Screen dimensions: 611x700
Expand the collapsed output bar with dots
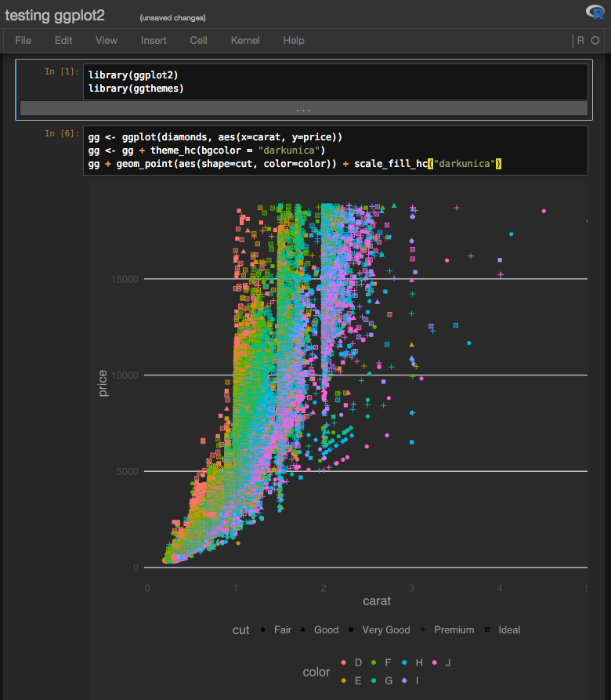304,108
